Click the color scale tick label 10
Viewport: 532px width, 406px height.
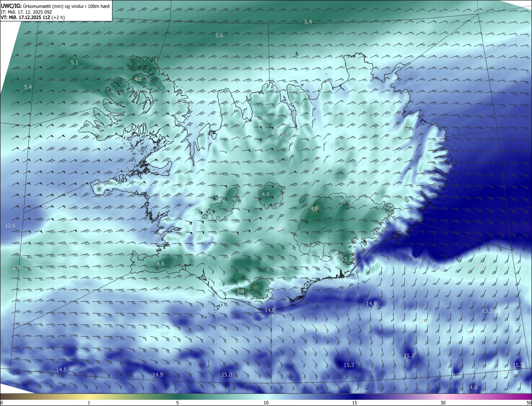pos(266,403)
